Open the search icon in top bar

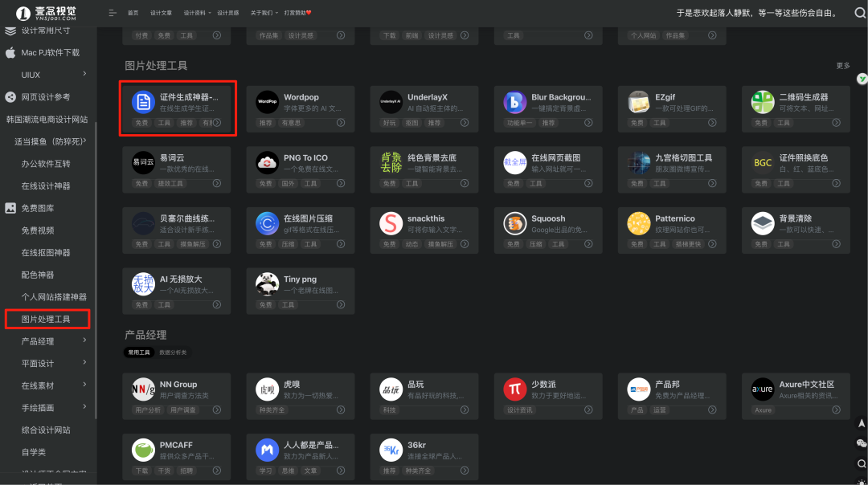[x=860, y=13]
